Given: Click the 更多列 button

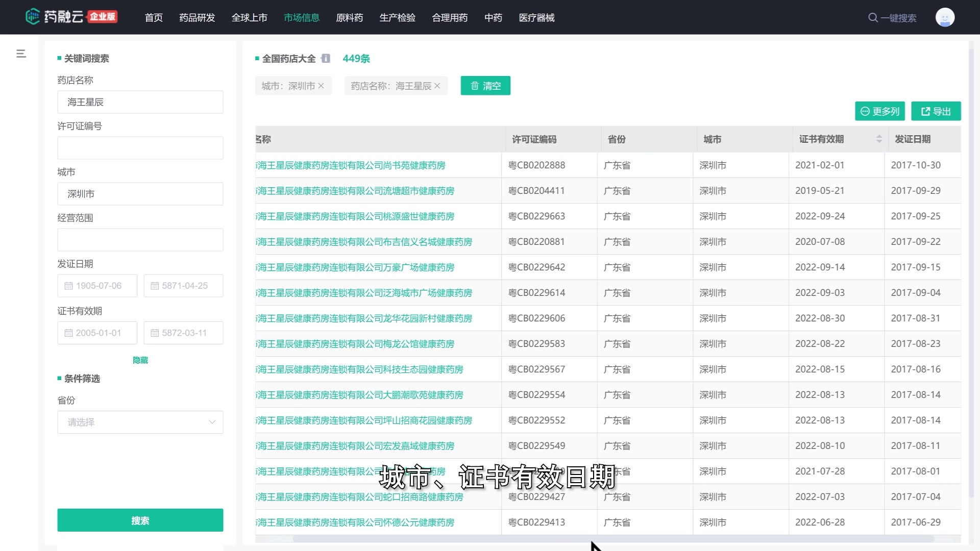Looking at the screenshot, I should point(880,111).
